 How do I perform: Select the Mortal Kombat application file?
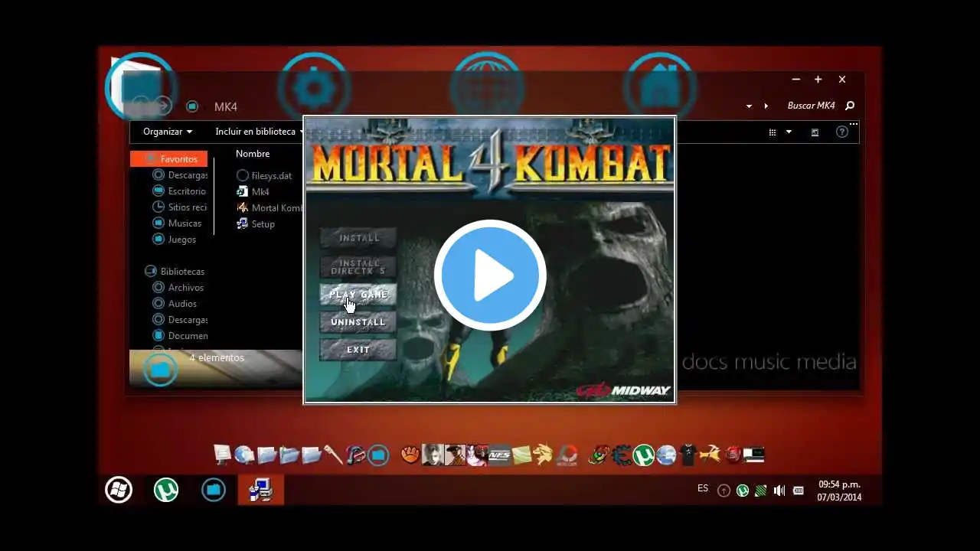(x=269, y=208)
